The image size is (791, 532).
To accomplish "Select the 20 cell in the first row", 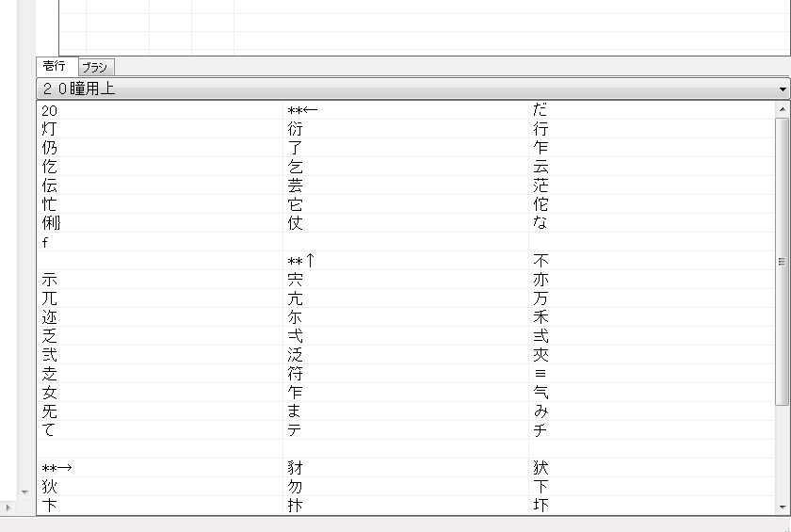I will pyautogui.click(x=50, y=110).
